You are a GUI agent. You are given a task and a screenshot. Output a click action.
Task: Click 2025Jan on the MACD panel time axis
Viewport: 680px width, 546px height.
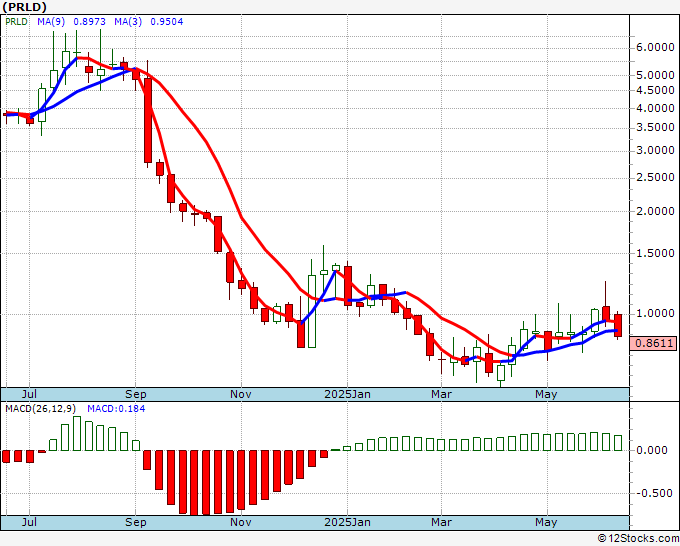click(347, 522)
